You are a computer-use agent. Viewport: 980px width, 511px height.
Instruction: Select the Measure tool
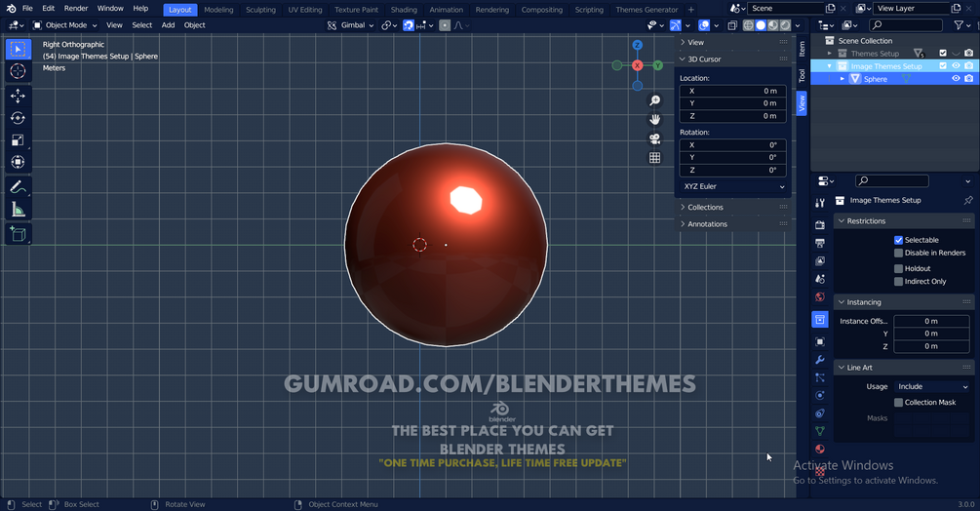click(x=19, y=210)
